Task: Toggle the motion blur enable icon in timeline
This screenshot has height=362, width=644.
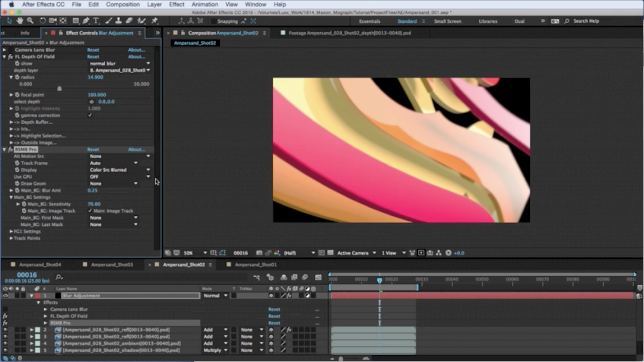Action: click(x=305, y=277)
